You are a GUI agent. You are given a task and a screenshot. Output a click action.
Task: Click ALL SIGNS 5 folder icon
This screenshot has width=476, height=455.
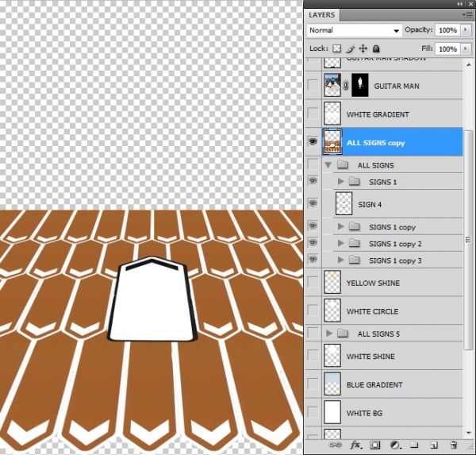tap(343, 334)
